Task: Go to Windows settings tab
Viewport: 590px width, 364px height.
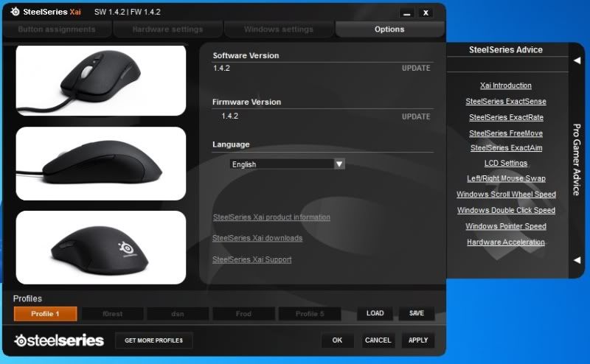Action: coord(279,29)
